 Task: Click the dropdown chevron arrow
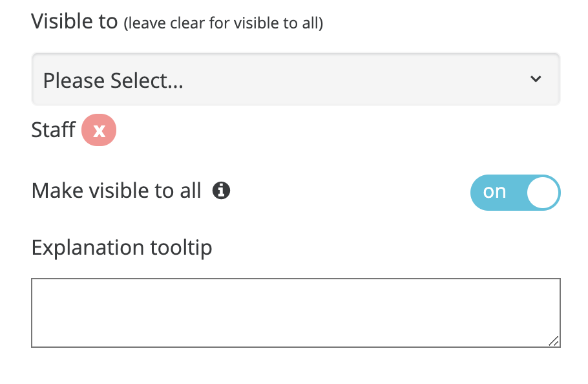click(536, 79)
